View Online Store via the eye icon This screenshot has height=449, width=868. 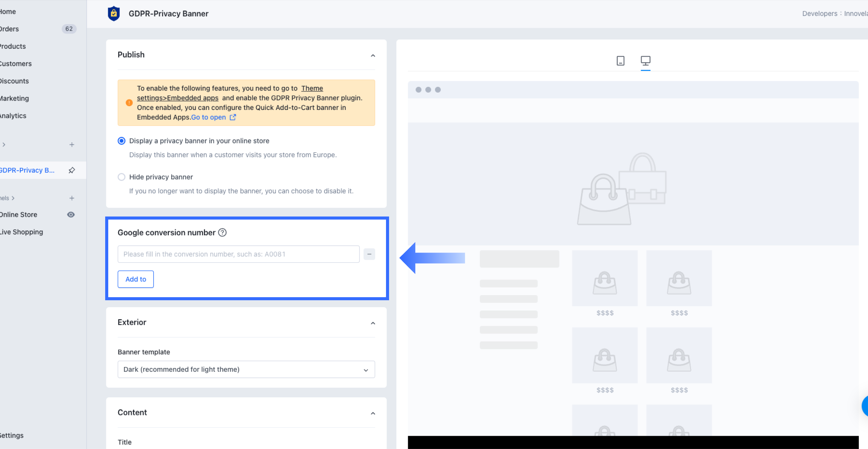coord(71,215)
